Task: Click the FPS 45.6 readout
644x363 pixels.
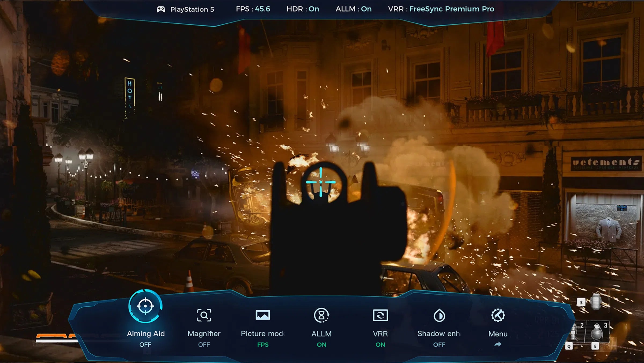Action: [253, 9]
